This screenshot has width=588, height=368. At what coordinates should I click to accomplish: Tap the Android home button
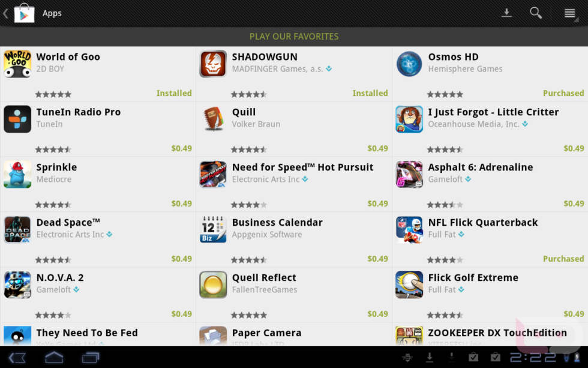click(54, 358)
